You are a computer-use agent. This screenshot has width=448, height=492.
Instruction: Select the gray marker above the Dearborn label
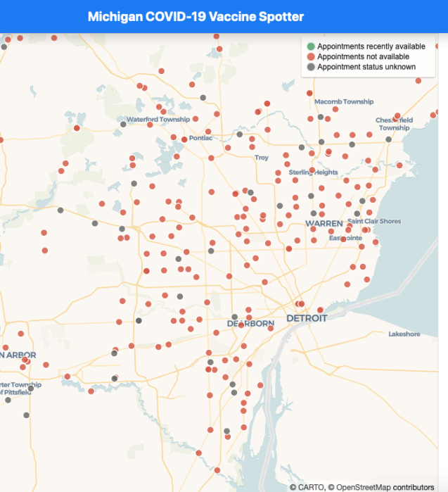[234, 317]
